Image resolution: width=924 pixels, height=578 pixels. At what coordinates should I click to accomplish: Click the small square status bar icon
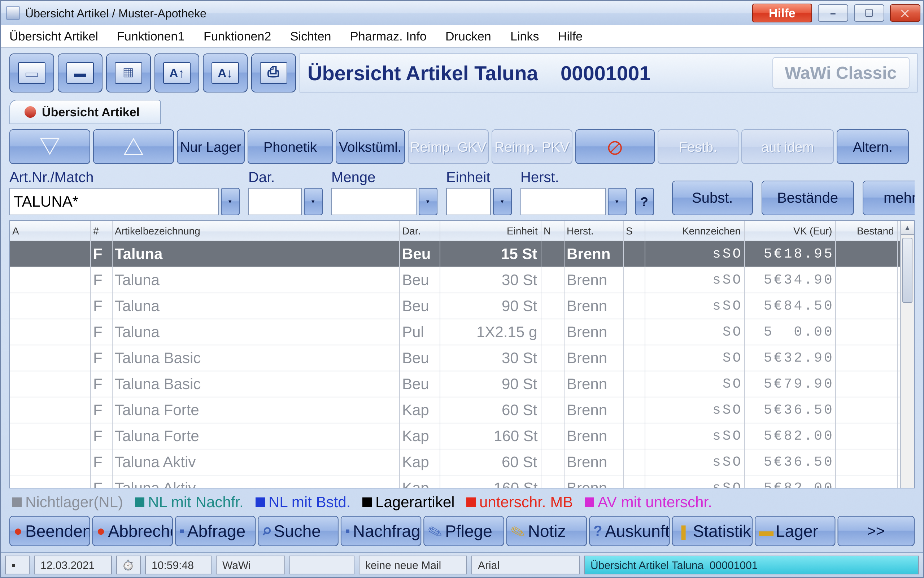[17, 565]
